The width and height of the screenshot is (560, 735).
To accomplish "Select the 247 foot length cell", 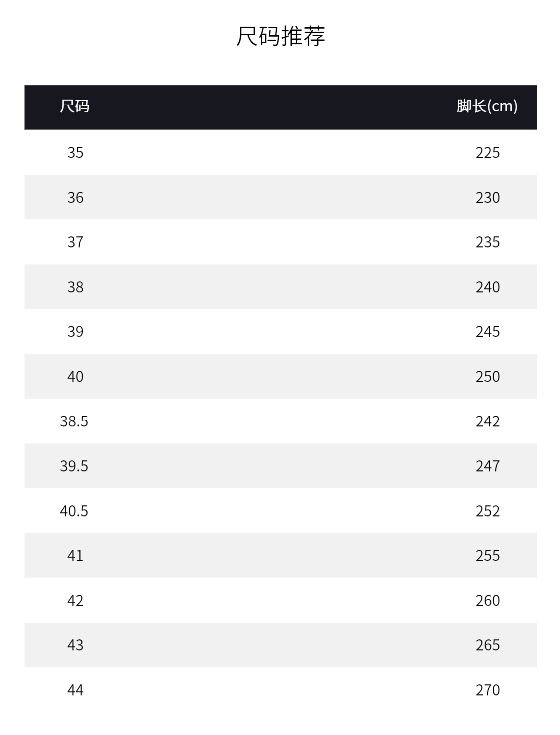I will click(x=487, y=466).
